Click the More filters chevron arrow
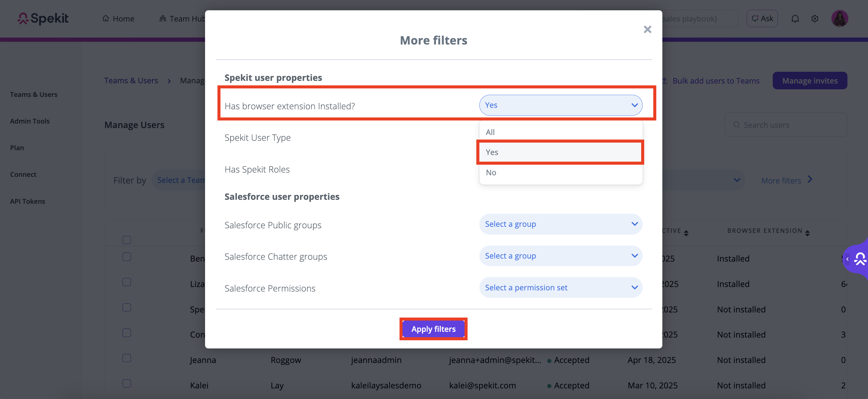The height and width of the screenshot is (399, 868). coord(810,180)
